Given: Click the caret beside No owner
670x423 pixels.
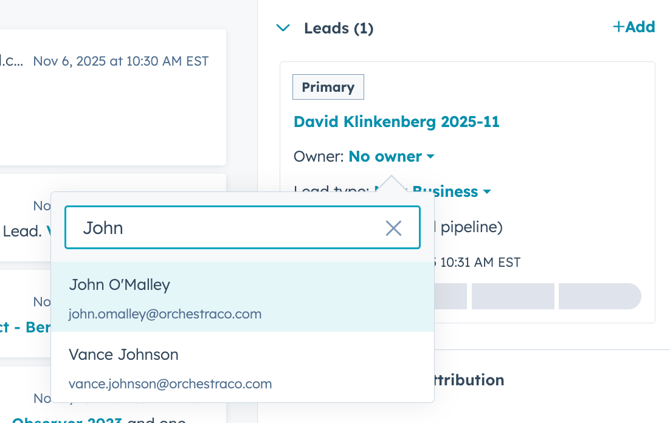Looking at the screenshot, I should point(431,157).
